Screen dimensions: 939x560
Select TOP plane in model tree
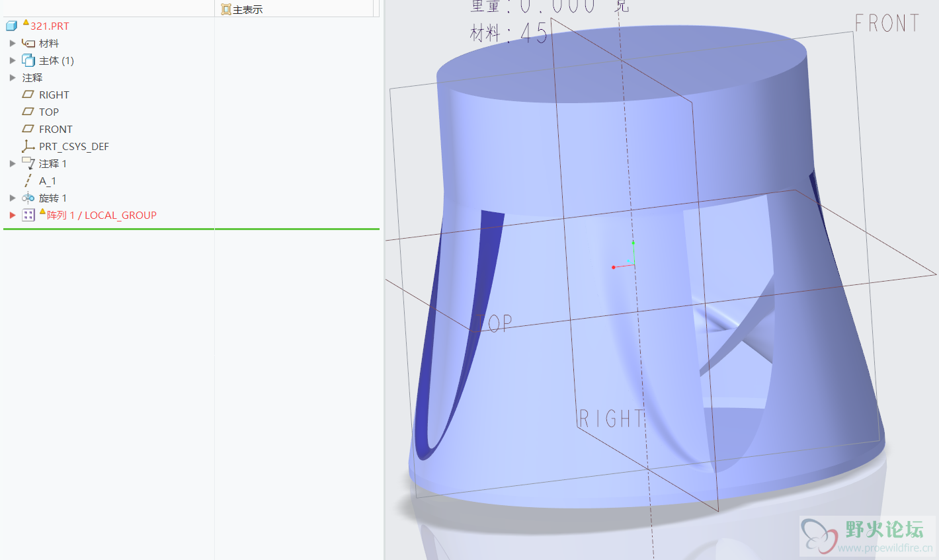[x=49, y=112]
